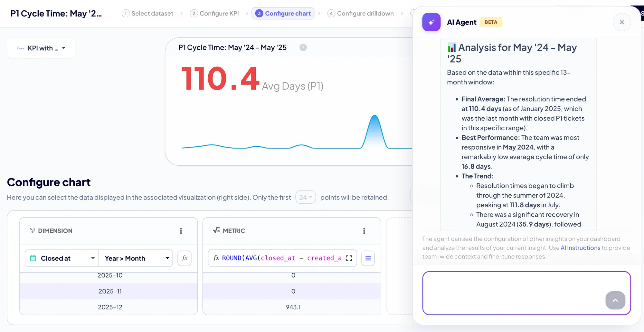Go to step 4 Configure drilldown
The image size is (644, 332).
pyautogui.click(x=361, y=14)
